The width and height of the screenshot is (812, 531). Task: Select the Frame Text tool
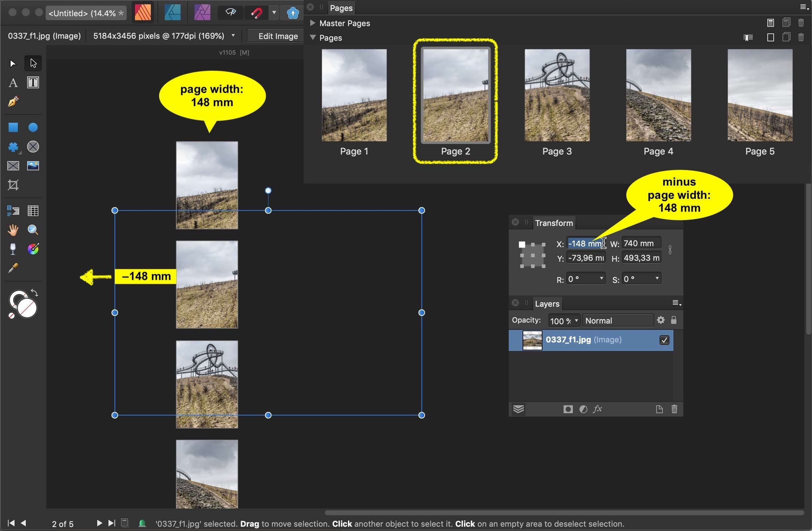(x=33, y=83)
